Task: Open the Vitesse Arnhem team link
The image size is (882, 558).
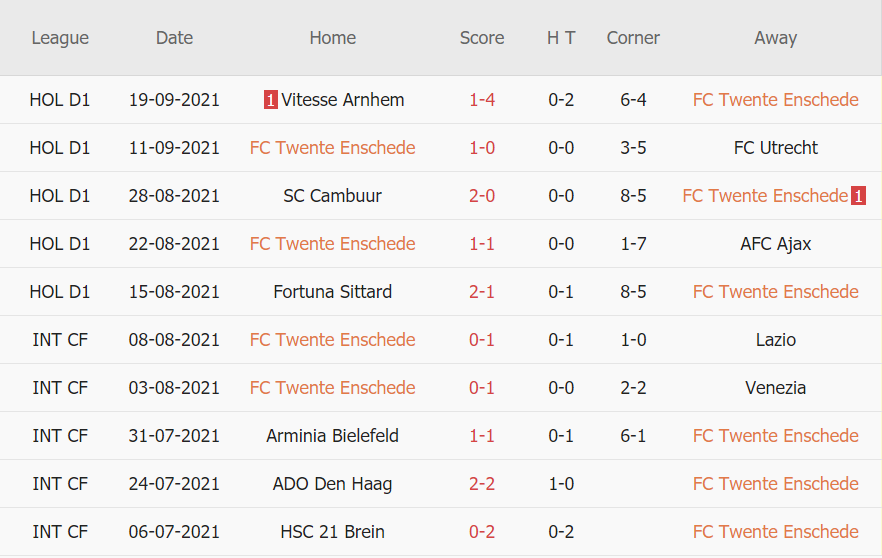Action: [342, 100]
